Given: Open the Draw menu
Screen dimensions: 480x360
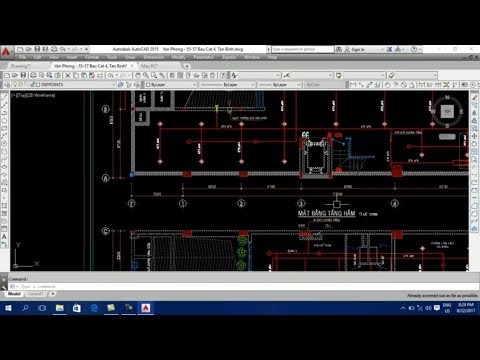Looking at the screenshot, I should pyautogui.click(x=130, y=57).
